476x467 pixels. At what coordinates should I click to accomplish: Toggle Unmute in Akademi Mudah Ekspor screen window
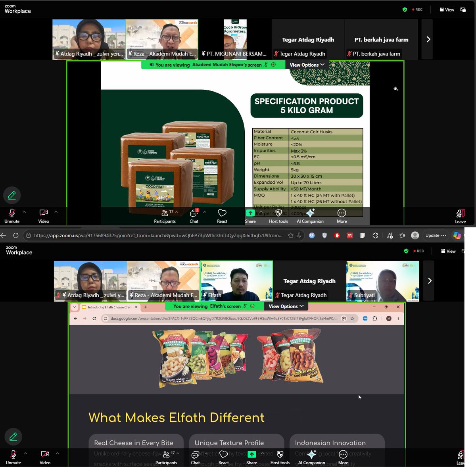(x=12, y=216)
